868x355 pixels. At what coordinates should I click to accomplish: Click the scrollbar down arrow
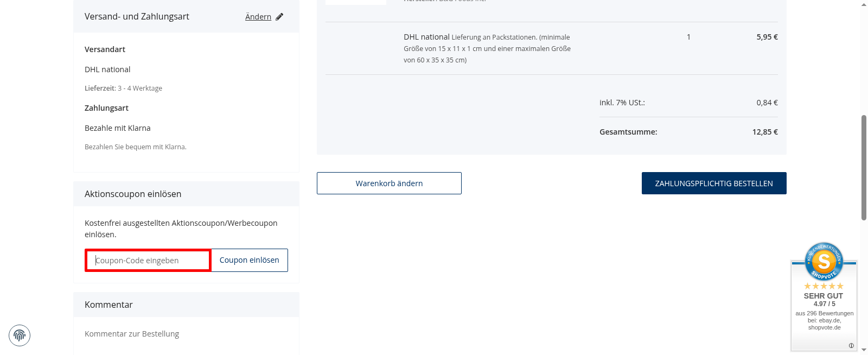864,351
